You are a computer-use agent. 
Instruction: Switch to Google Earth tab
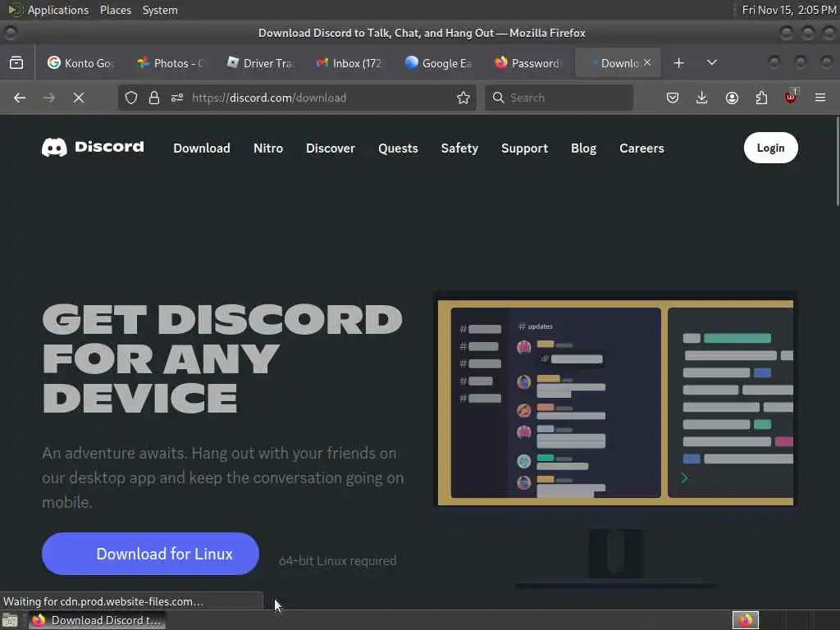(x=440, y=63)
